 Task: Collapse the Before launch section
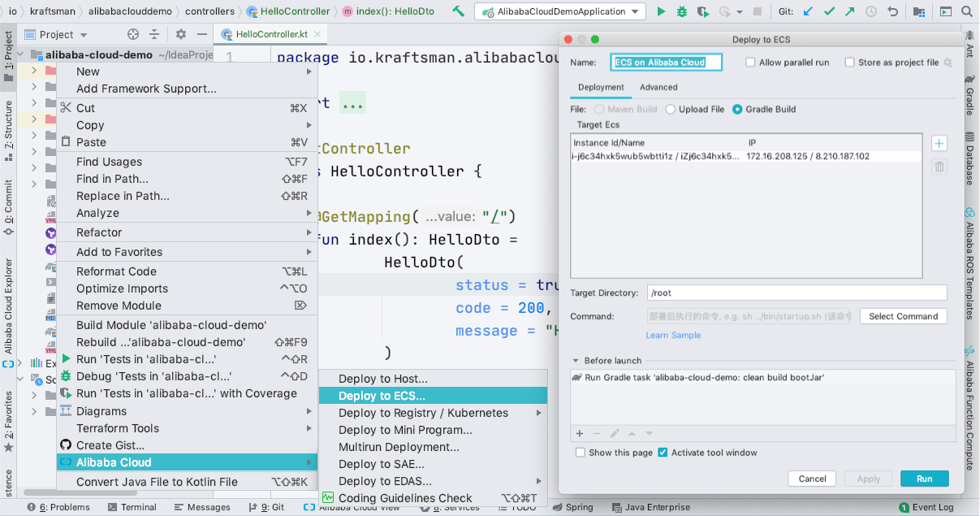click(x=576, y=361)
